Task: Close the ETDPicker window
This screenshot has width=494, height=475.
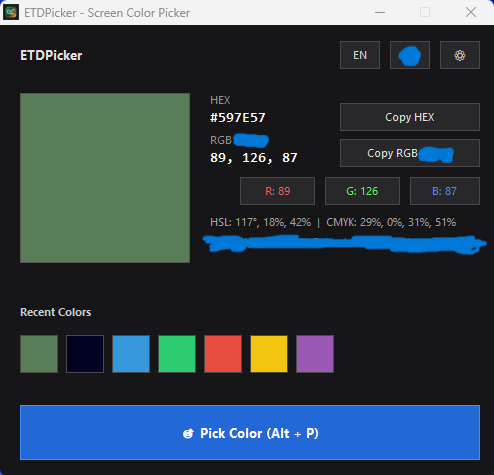Action: [471, 13]
